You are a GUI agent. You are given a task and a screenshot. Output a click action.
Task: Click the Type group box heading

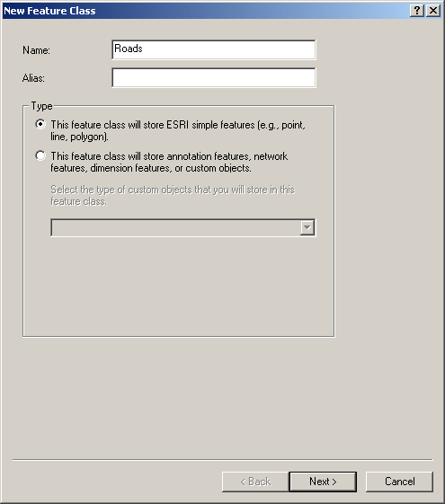coord(41,106)
